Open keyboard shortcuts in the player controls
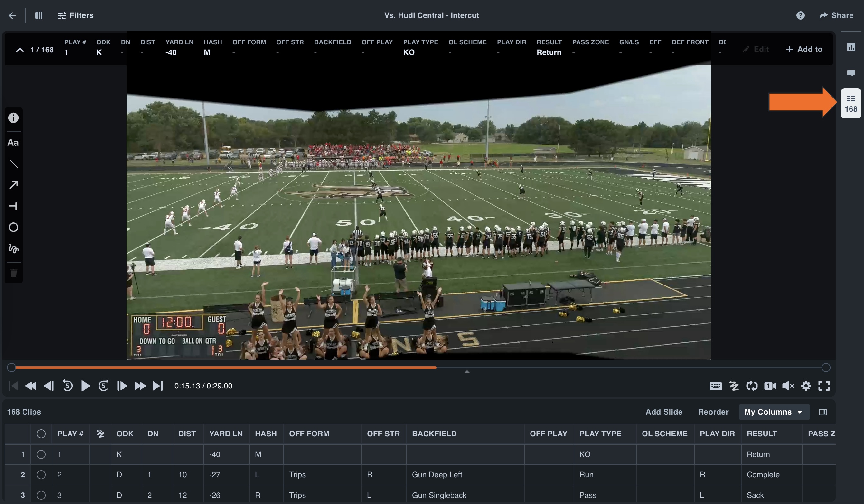Viewport: 864px width, 504px height. click(x=716, y=386)
